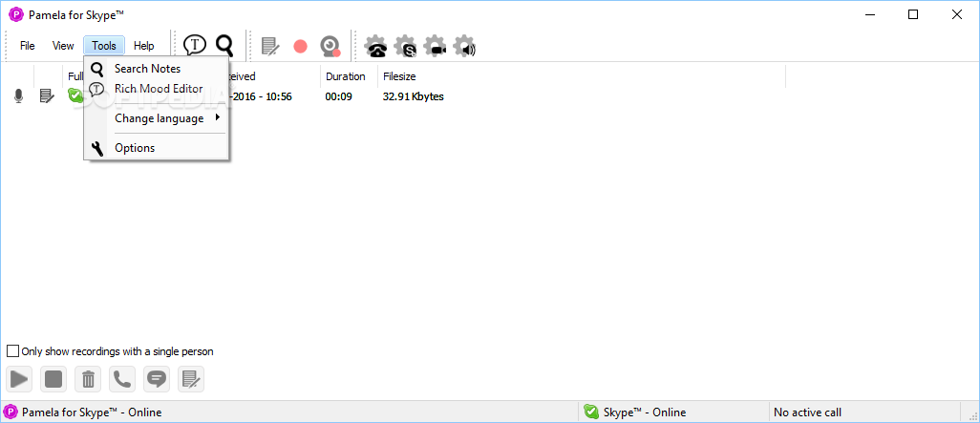Stop playback with the square button
The image size is (980, 423).
point(53,379)
